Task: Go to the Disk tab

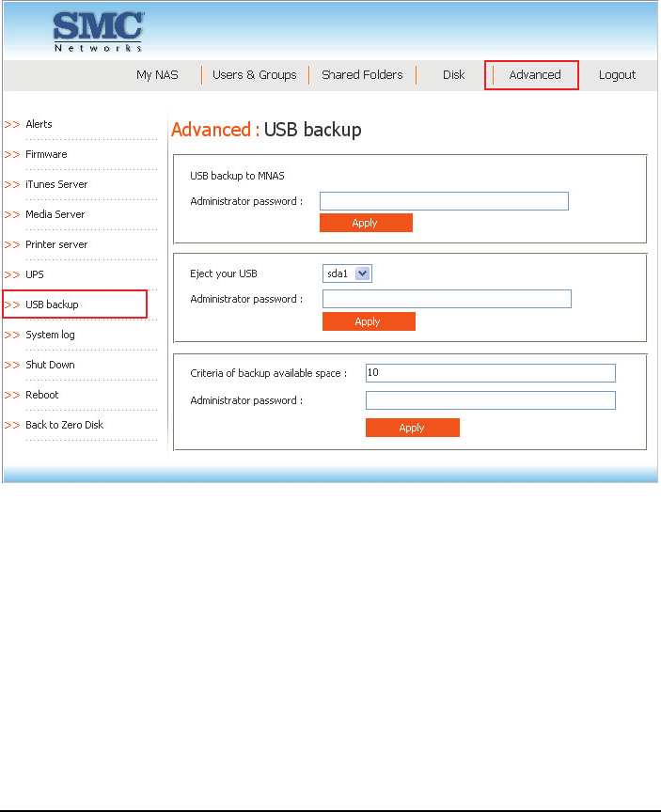Action: point(454,74)
